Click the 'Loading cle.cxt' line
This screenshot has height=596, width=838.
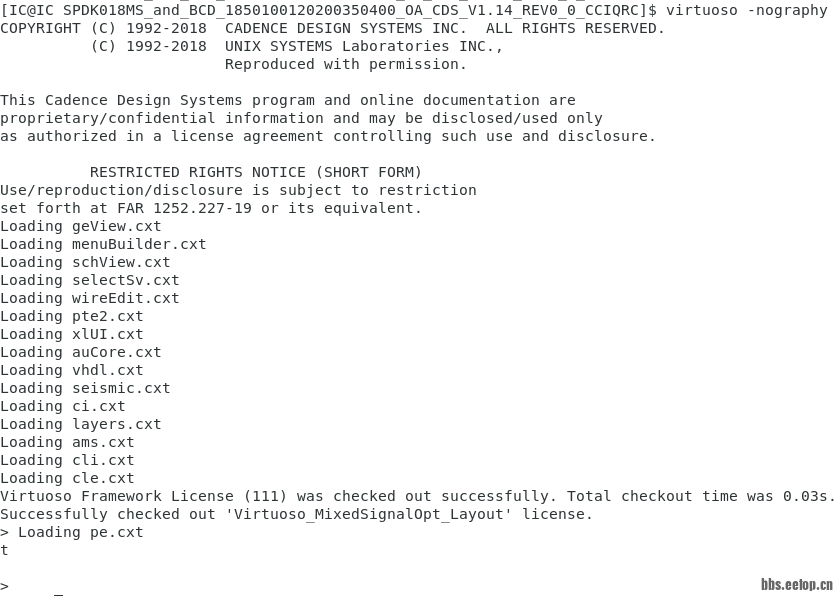(67, 478)
